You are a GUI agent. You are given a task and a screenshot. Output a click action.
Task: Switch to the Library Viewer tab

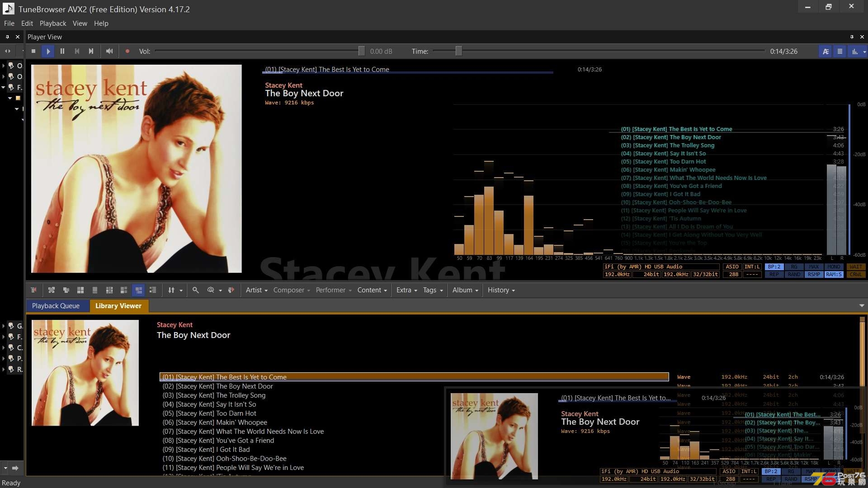pos(118,306)
